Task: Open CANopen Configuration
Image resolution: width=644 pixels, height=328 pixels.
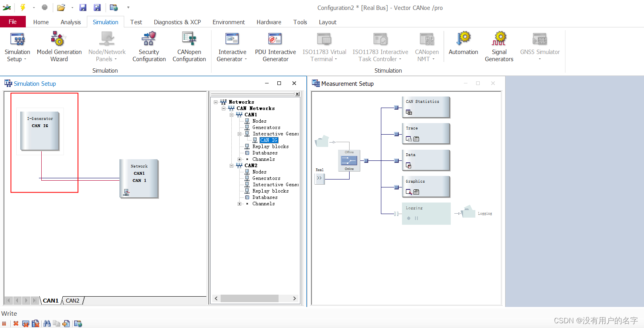Action: click(x=189, y=47)
